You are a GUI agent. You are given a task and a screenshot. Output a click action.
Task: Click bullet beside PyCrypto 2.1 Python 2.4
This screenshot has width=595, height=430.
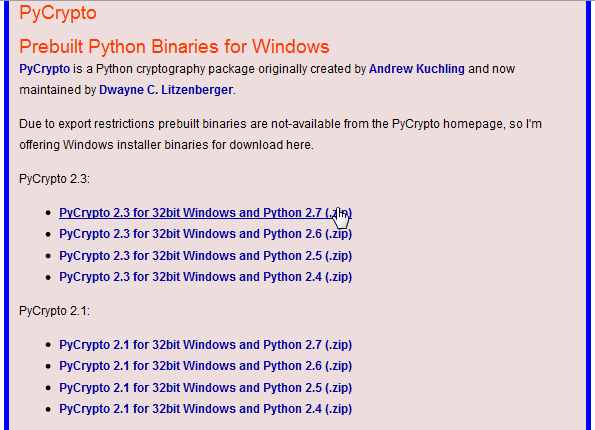click(x=48, y=410)
